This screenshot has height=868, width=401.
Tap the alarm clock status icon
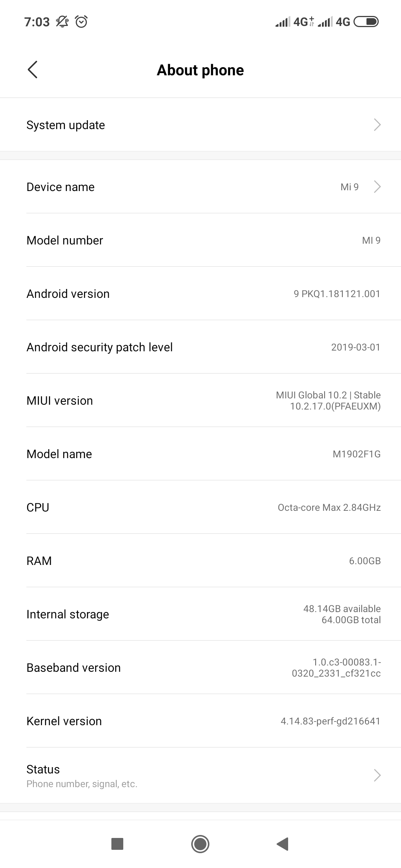81,22
